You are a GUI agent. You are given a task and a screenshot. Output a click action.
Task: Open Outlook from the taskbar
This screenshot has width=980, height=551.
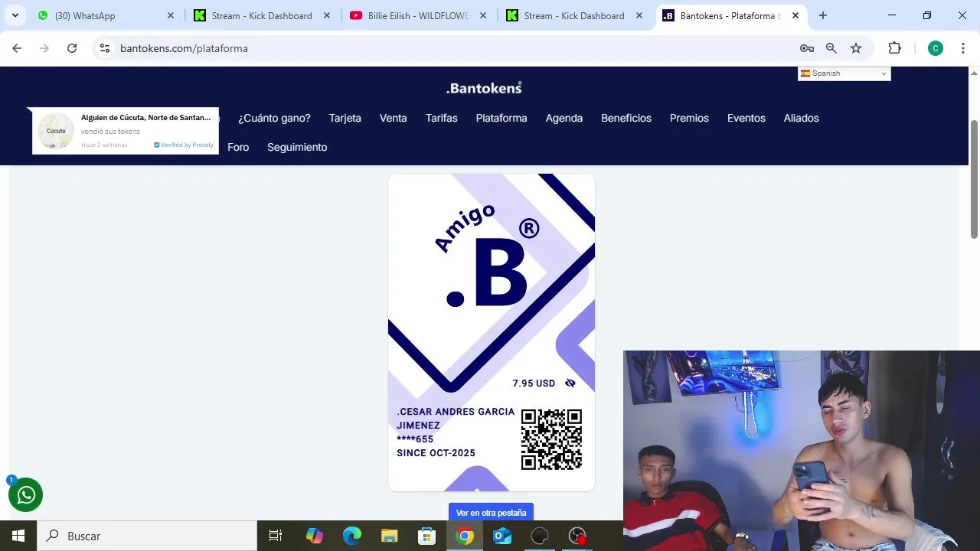coord(501,536)
